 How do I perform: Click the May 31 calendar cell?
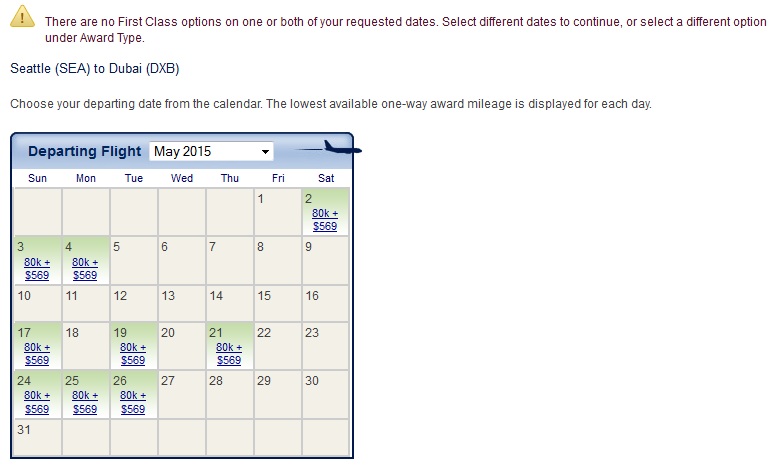[x=38, y=437]
